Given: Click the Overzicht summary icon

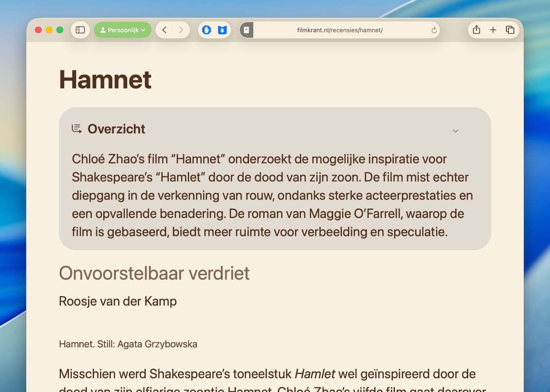Looking at the screenshot, I should point(77,129).
